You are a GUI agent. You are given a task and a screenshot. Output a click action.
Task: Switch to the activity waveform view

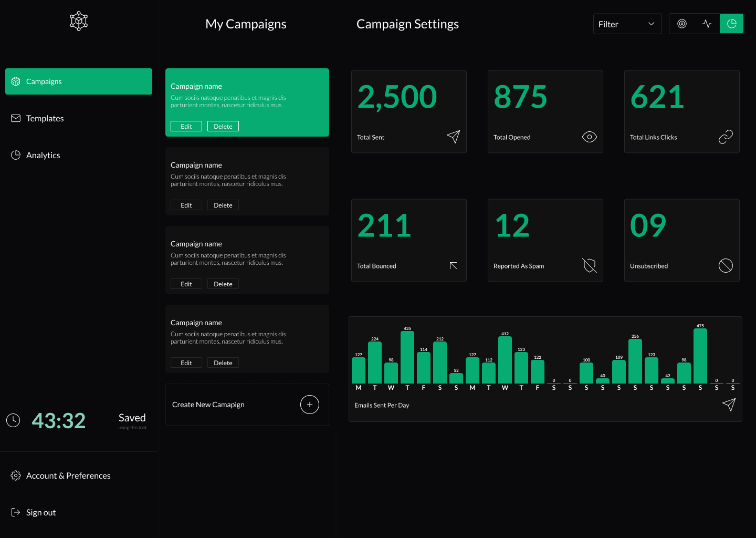(x=707, y=24)
